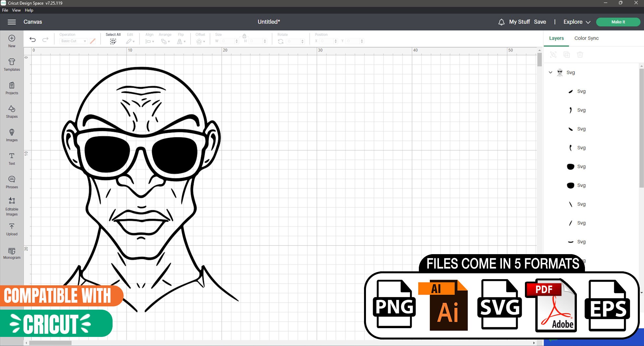The image size is (644, 346).
Task: Click Save in the top bar
Action: pyautogui.click(x=540, y=22)
